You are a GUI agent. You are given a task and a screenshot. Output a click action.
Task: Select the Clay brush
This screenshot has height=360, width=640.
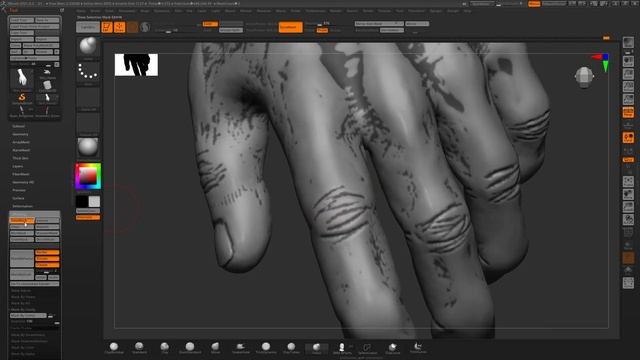point(164,348)
